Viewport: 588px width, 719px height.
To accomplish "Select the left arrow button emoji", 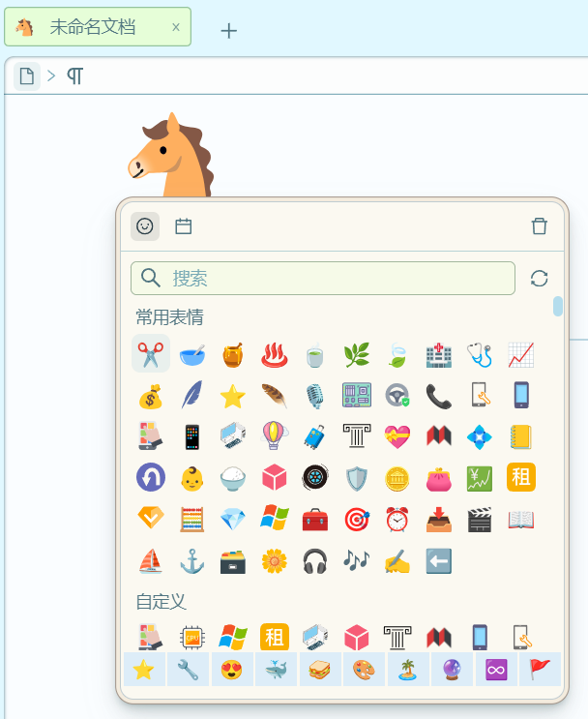I will click(x=439, y=561).
